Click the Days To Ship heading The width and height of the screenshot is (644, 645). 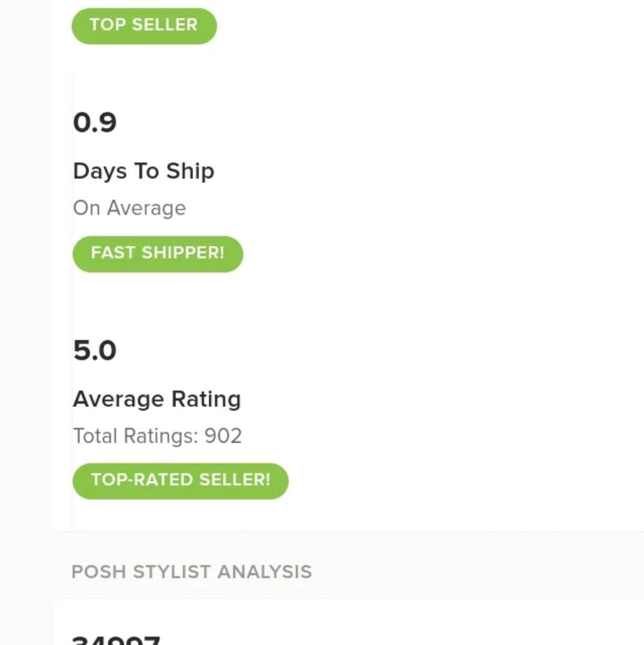[143, 171]
